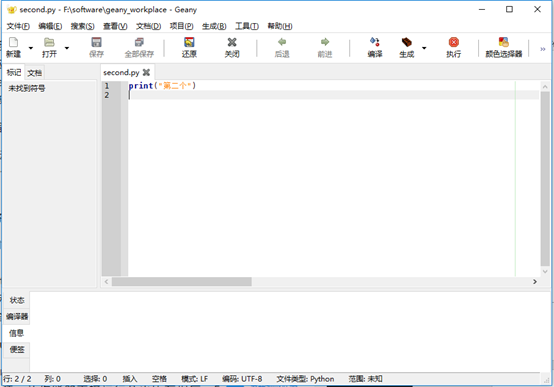
Task: Open the Project menu 项目(P)
Action: [x=181, y=26]
